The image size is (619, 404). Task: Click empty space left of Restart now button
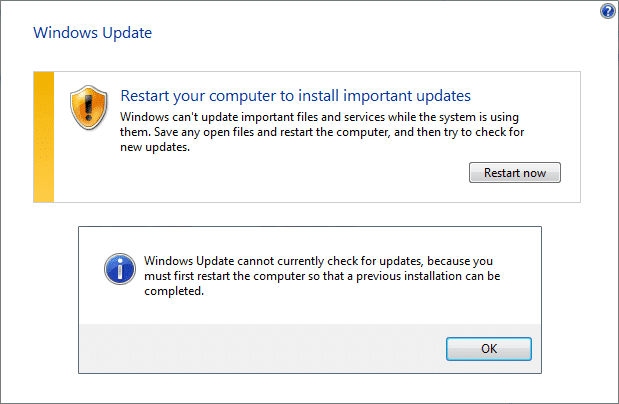[x=300, y=174]
